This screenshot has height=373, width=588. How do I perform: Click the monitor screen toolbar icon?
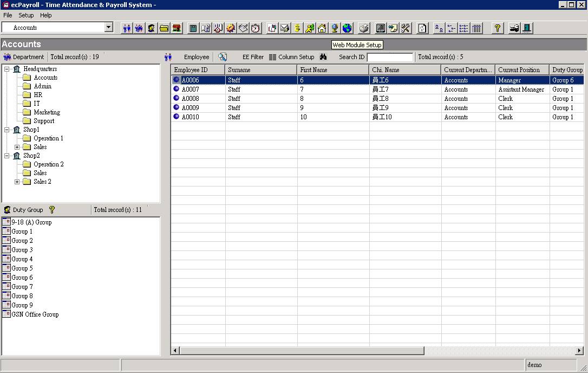tap(381, 28)
